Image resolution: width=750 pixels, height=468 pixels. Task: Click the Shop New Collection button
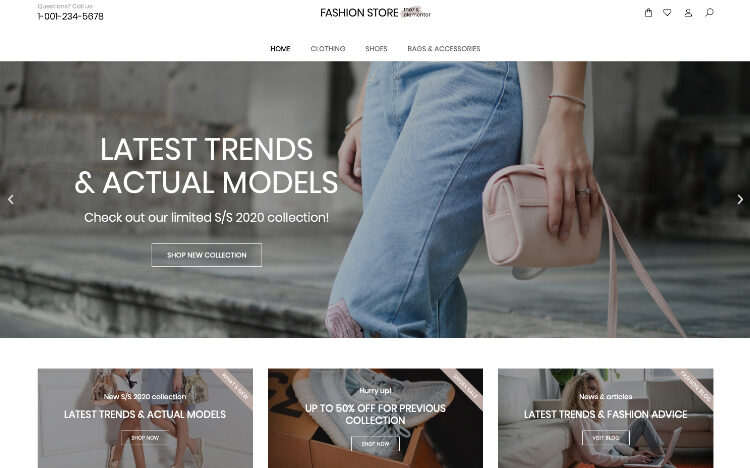207,255
